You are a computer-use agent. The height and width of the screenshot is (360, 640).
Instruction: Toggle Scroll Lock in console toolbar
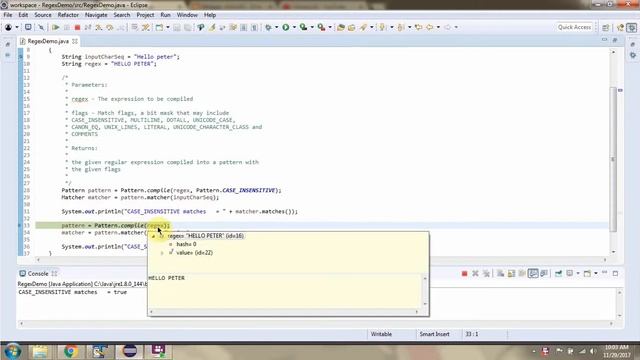tap(511, 273)
